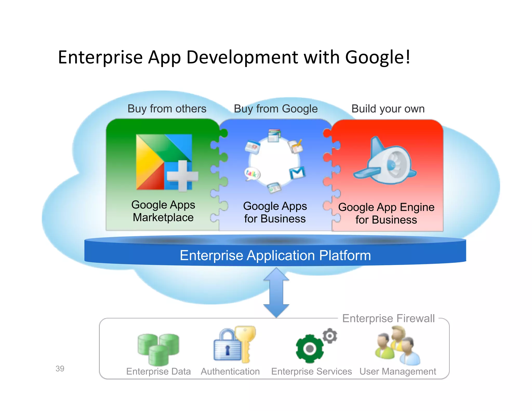Click the Google App Engine airplane icon
This screenshot has height=411, width=532.
pos(385,161)
